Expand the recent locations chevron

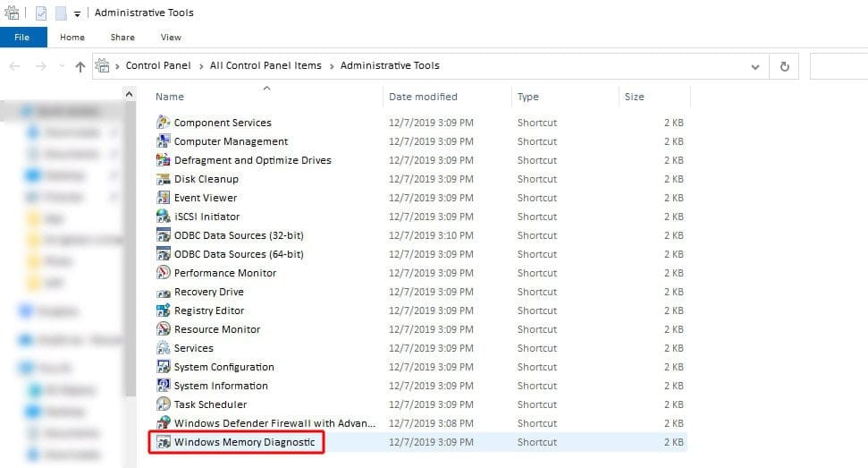60,66
